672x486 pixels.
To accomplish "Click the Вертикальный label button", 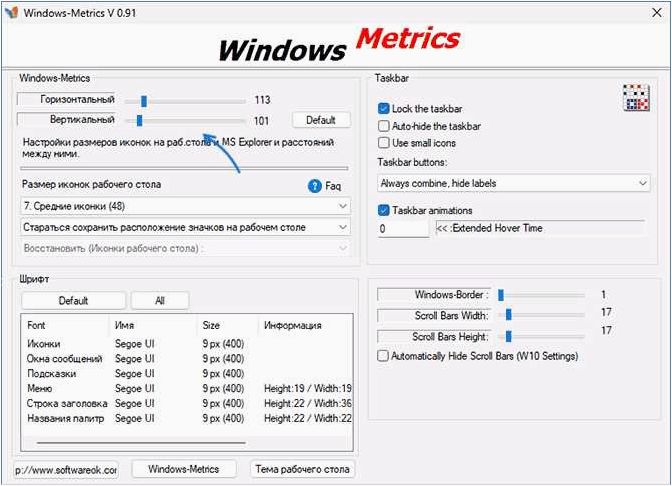I will tap(66, 119).
